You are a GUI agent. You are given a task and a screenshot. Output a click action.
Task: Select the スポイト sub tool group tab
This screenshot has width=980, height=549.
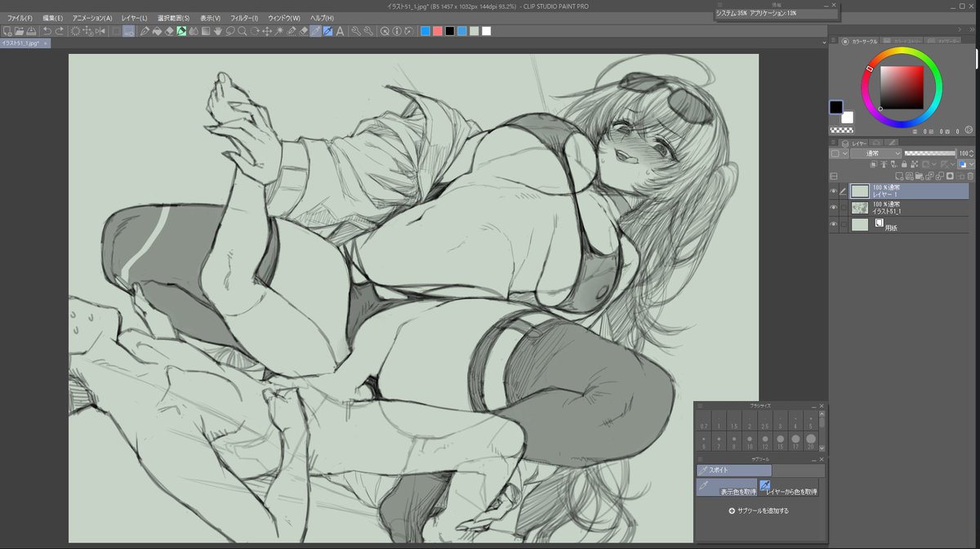pos(733,471)
